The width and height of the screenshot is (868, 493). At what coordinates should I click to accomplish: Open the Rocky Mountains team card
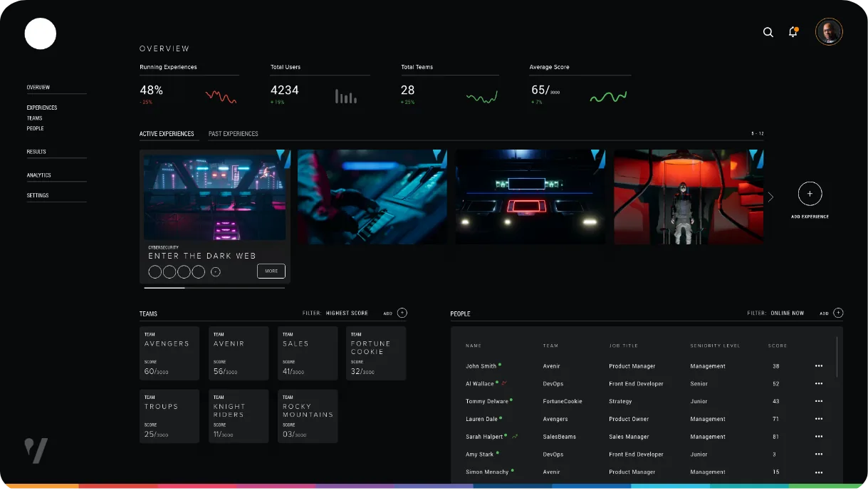coord(308,416)
